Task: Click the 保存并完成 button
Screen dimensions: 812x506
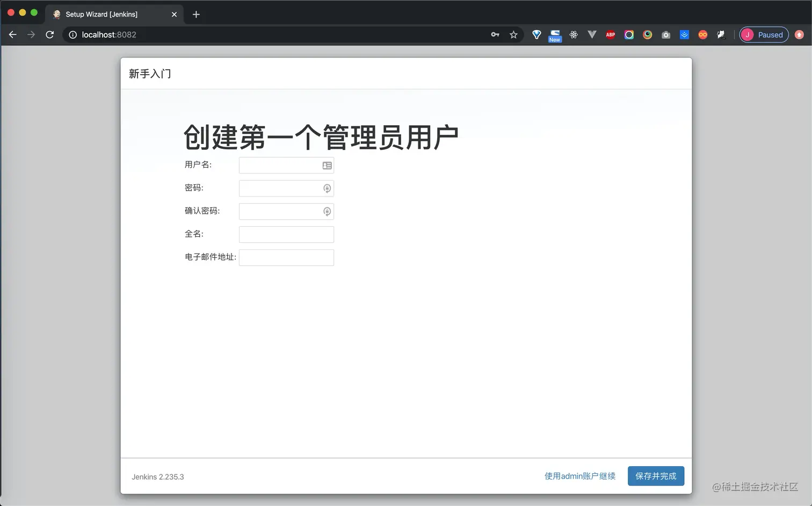Action: (x=656, y=476)
